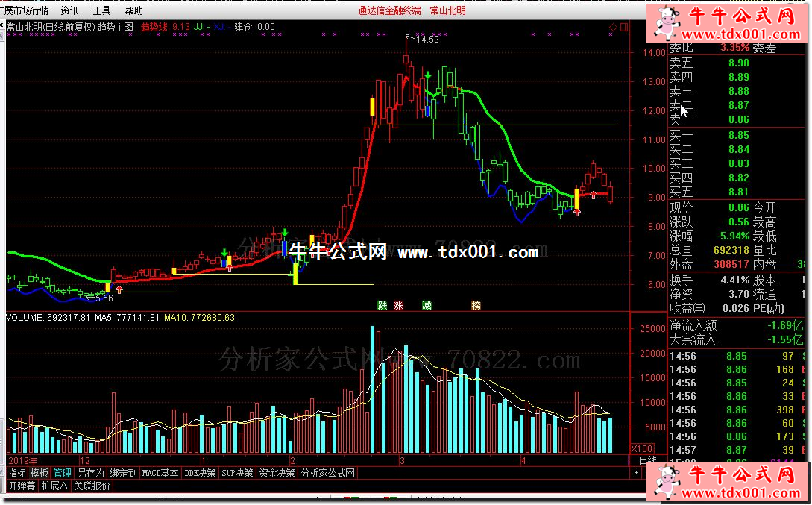Click the 收益(三) 0.026 value
The height and width of the screenshot is (505, 812).
tap(735, 308)
